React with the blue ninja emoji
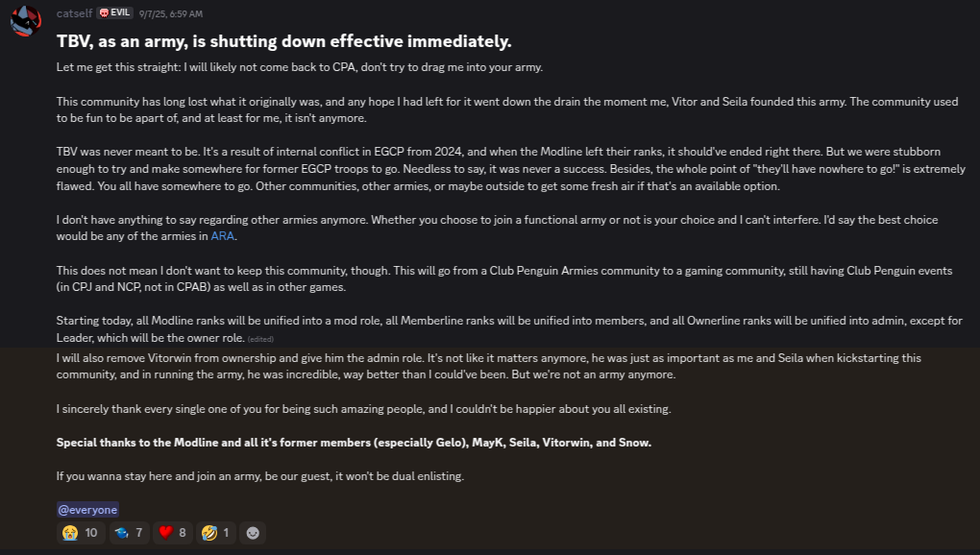This screenshot has height=555, width=980. coord(130,533)
